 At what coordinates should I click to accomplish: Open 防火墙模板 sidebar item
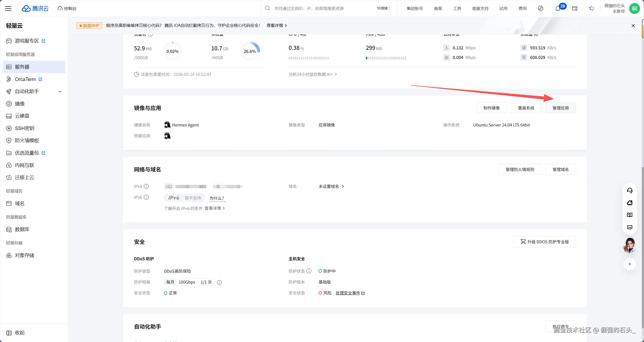point(27,140)
